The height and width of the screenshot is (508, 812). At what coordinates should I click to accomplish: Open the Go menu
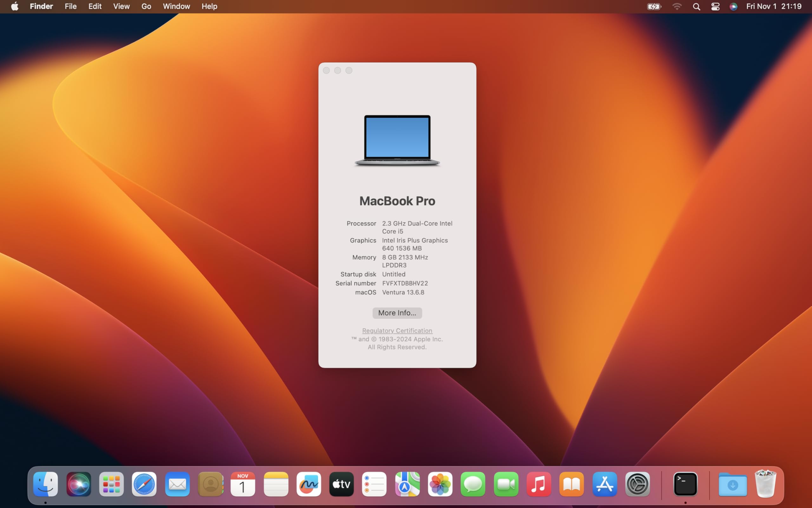click(146, 6)
